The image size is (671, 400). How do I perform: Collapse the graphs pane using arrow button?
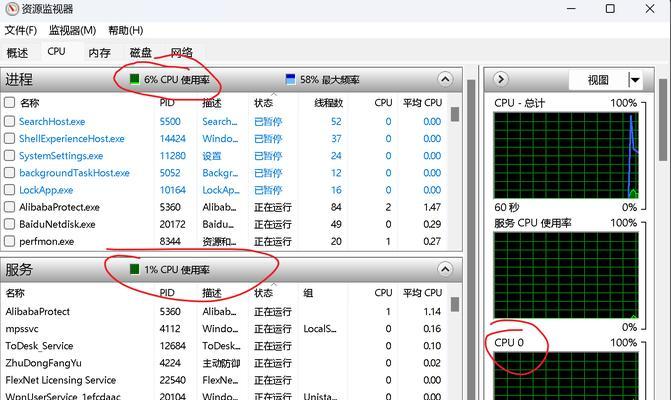[501, 79]
